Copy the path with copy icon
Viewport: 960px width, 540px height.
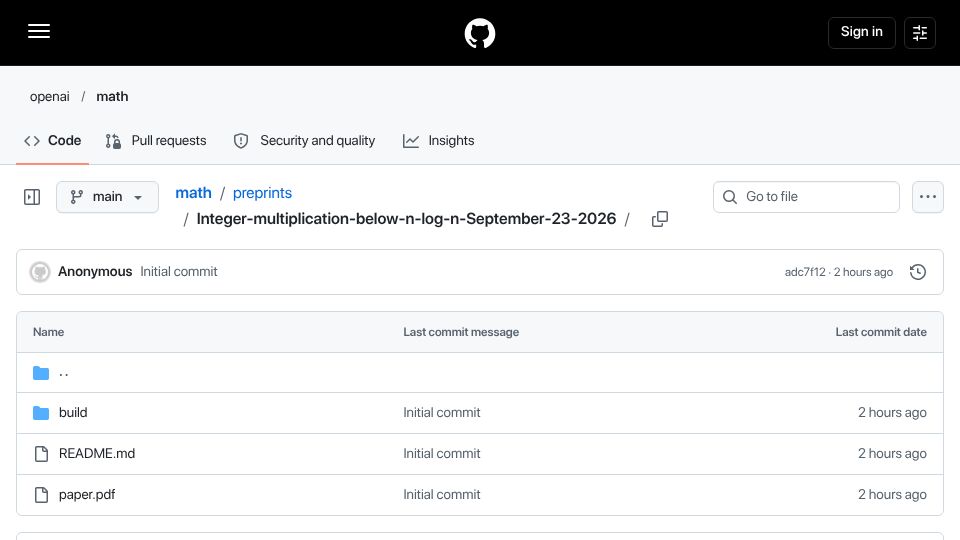point(659,219)
